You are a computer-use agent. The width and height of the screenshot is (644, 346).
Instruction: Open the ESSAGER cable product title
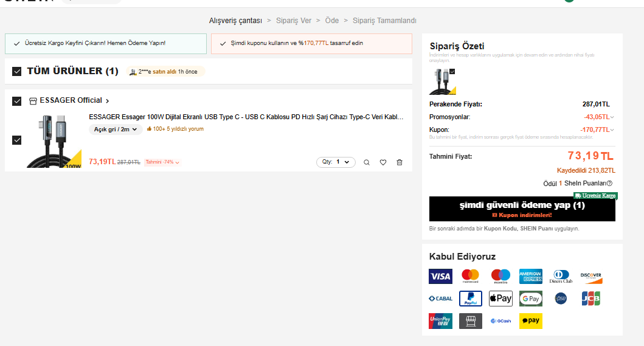pos(246,117)
